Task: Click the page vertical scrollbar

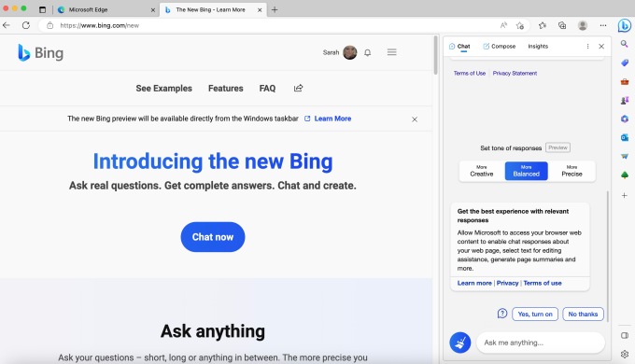Action: 436,55
